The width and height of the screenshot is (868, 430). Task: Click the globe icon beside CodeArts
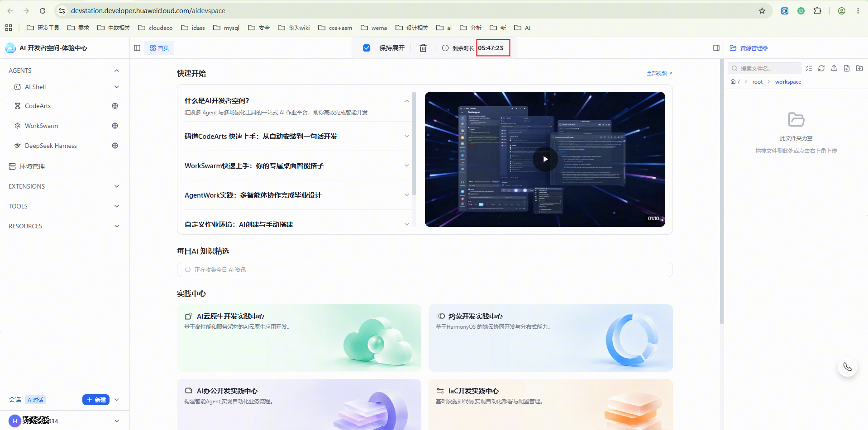coord(115,106)
